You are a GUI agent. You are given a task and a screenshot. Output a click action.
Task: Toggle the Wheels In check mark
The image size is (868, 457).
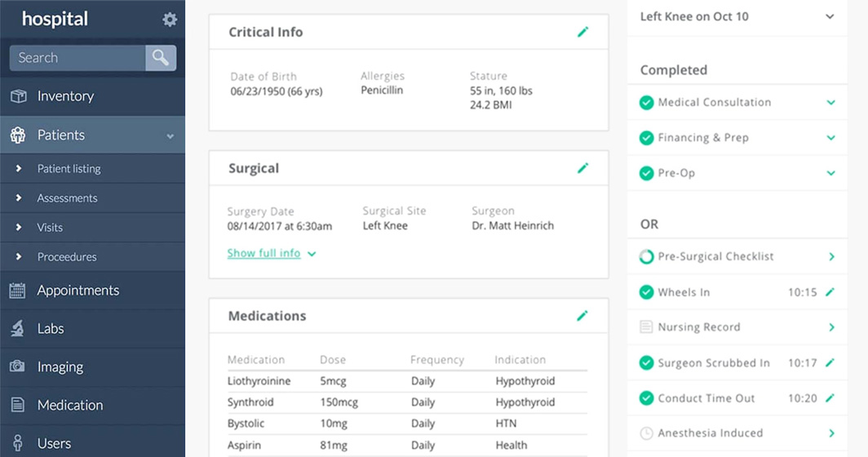pyautogui.click(x=646, y=292)
